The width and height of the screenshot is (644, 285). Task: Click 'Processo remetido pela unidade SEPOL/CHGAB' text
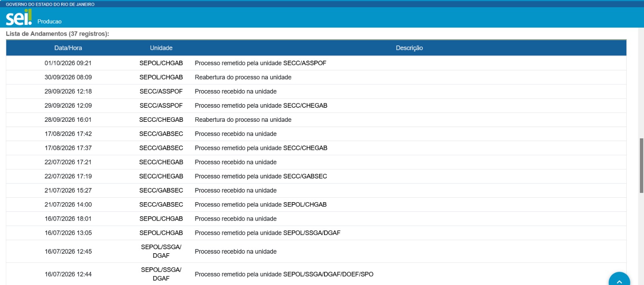(x=260, y=205)
